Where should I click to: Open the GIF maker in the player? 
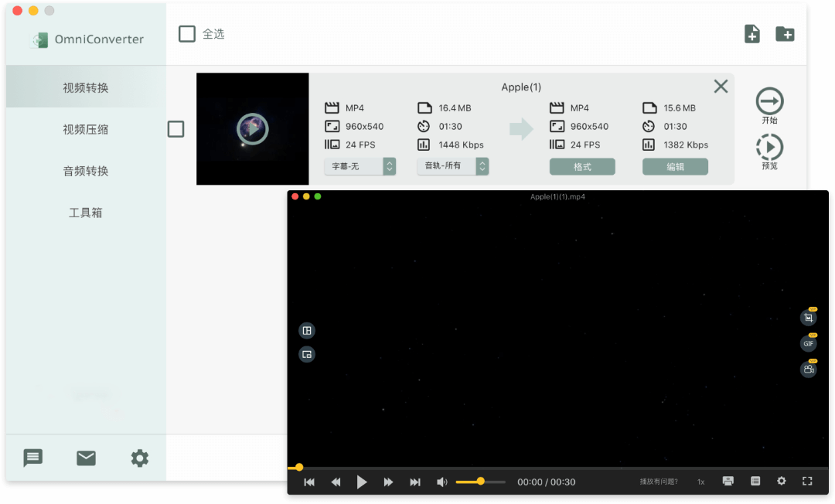click(808, 344)
